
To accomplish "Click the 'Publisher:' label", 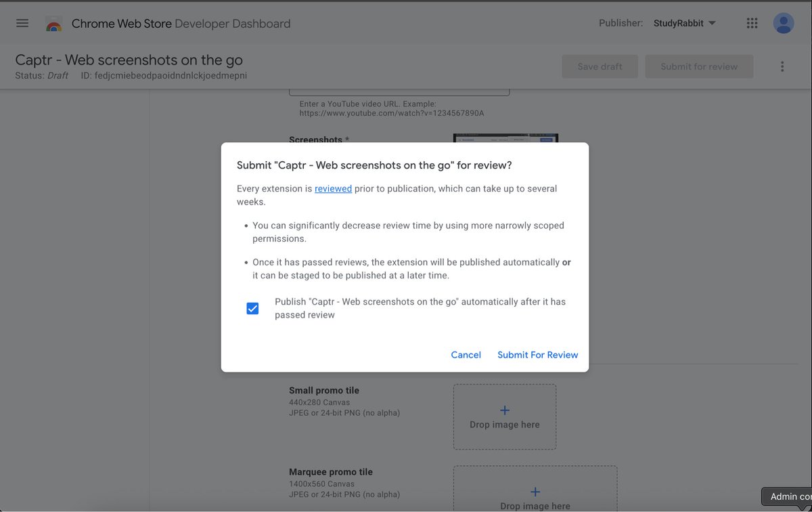I will 621,23.
